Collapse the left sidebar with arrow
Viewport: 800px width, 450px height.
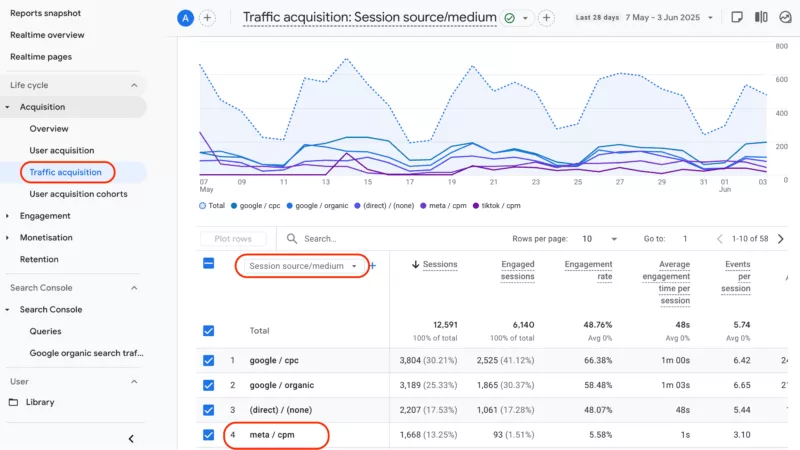(x=131, y=438)
